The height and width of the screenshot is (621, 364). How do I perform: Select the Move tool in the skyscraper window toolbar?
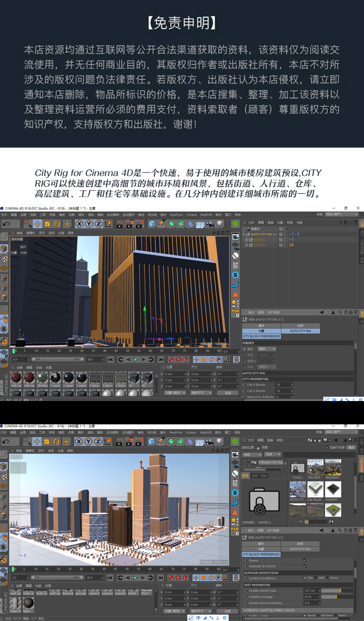[37, 224]
